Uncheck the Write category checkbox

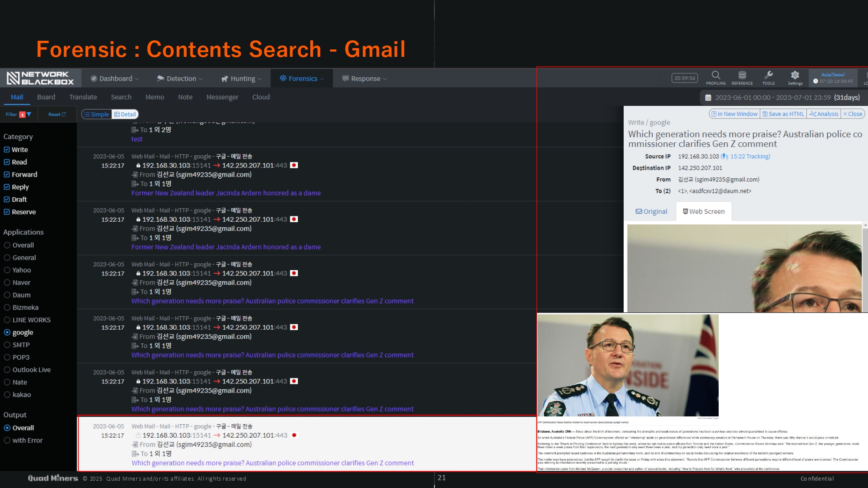[x=7, y=150]
